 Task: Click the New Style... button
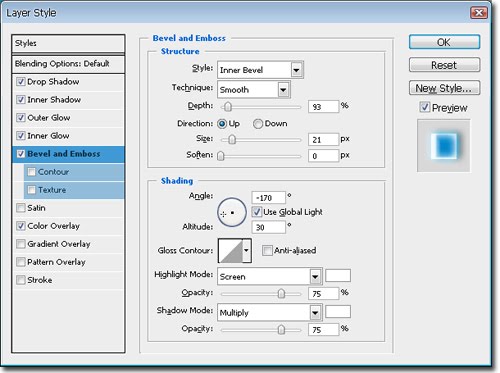444,88
